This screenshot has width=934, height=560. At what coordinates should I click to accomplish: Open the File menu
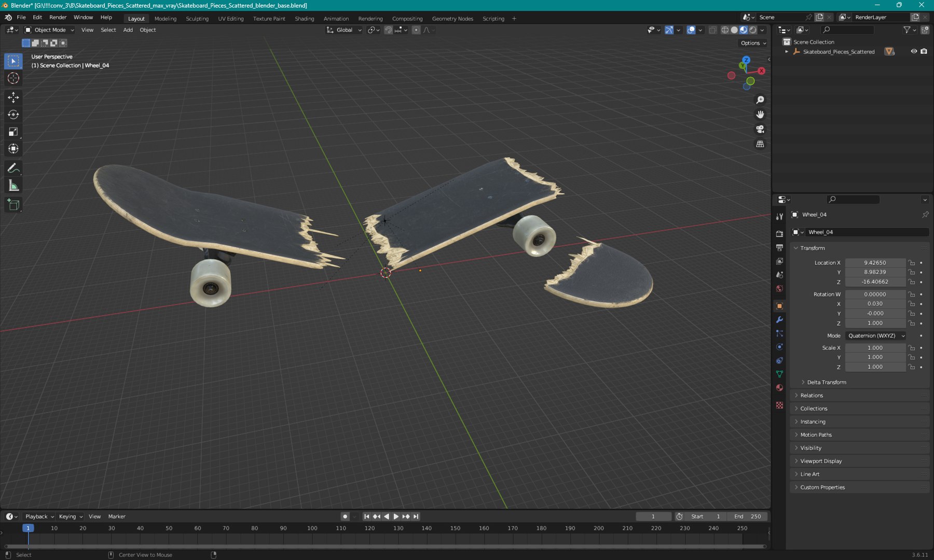pos(21,17)
